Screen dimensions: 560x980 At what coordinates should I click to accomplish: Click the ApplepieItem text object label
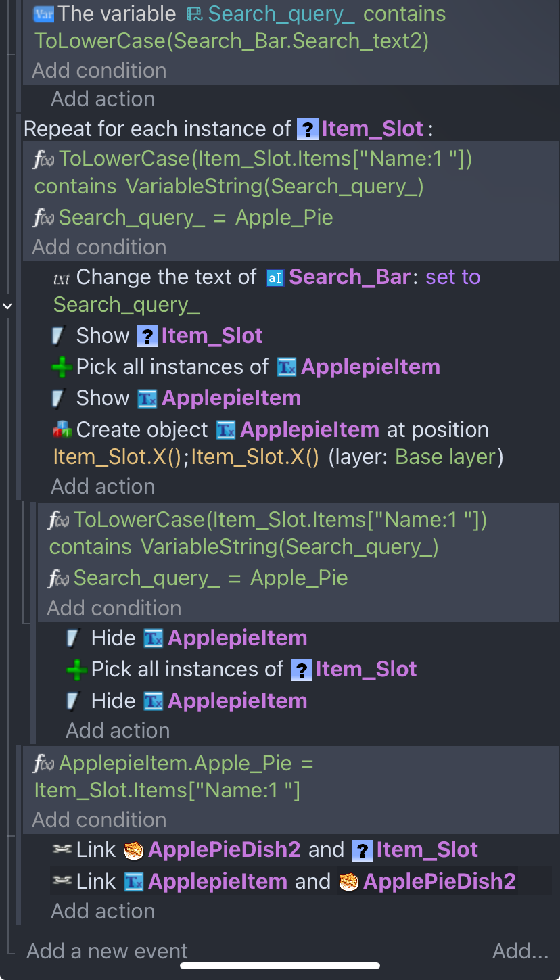pyautogui.click(x=231, y=398)
